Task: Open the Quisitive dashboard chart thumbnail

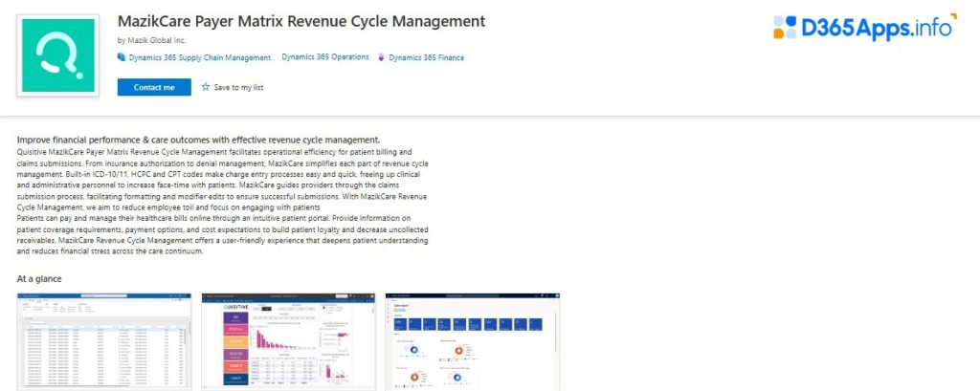Action: 289,341
